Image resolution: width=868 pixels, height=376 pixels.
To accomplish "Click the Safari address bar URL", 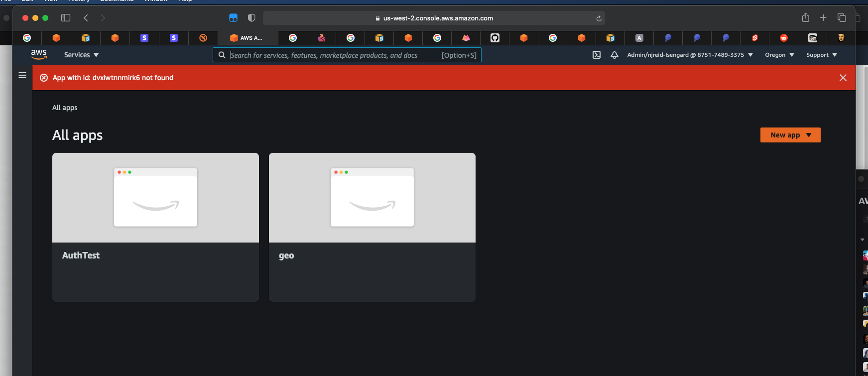I will tap(434, 18).
